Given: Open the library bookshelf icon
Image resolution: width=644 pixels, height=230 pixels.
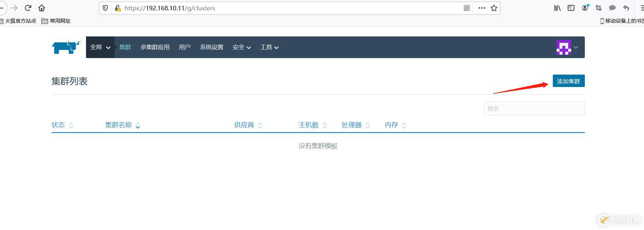Looking at the screenshot, I should pyautogui.click(x=557, y=8).
